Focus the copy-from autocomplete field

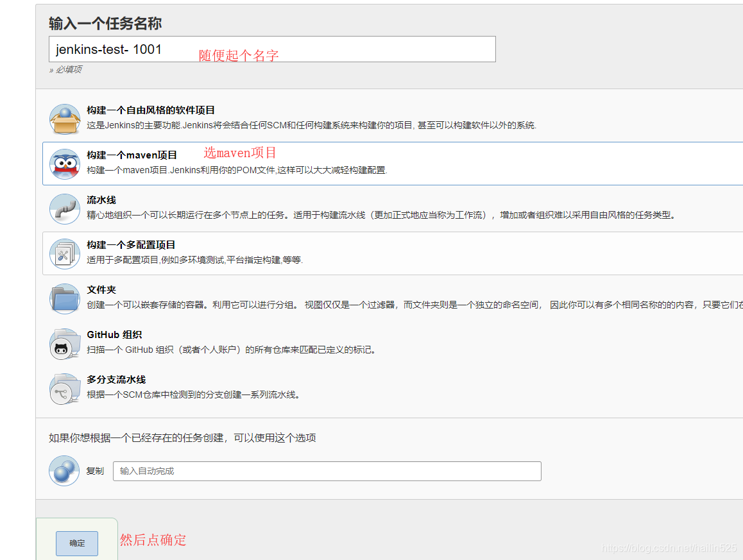pyautogui.click(x=327, y=471)
